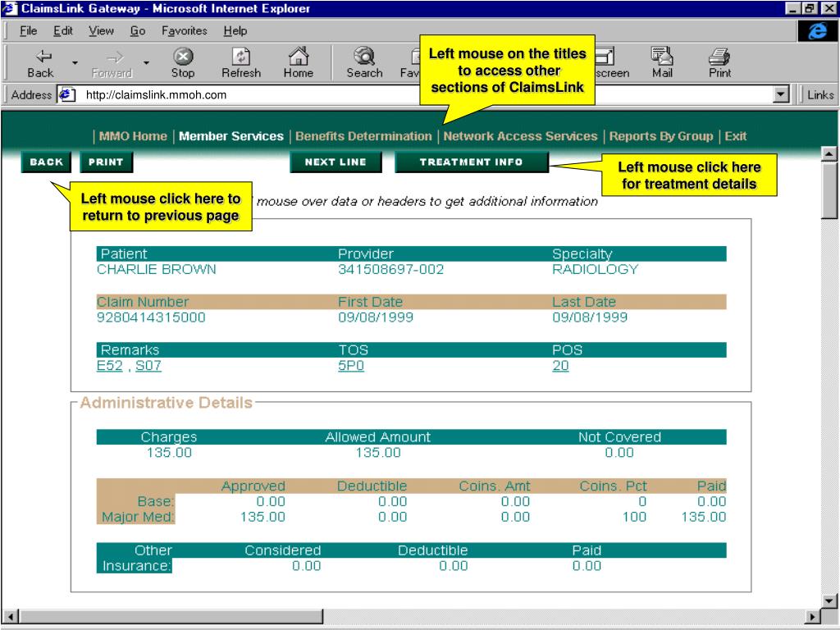
Task: Click the TREATMENT INFO button
Action: point(471,162)
